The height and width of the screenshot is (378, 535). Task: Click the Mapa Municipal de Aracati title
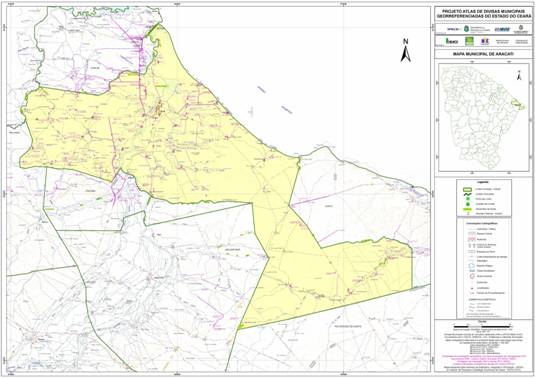pos(483,54)
